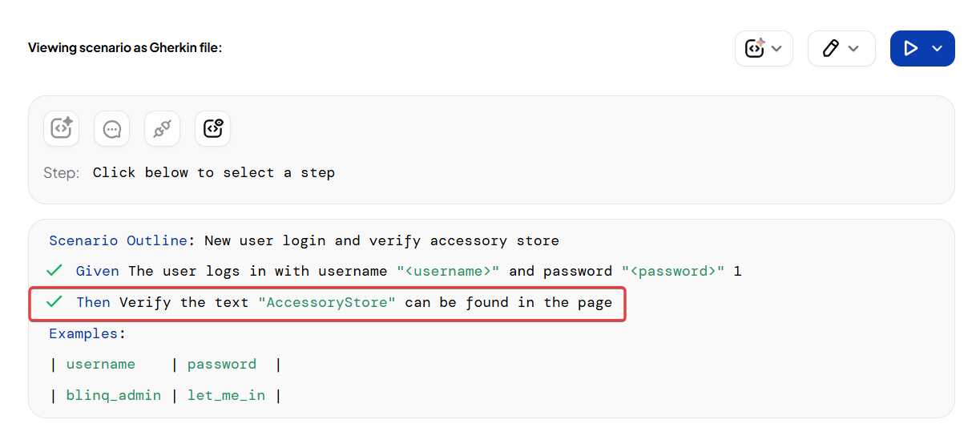Click green checkmark on the Given step
The height and width of the screenshot is (444, 980).
coord(54,271)
